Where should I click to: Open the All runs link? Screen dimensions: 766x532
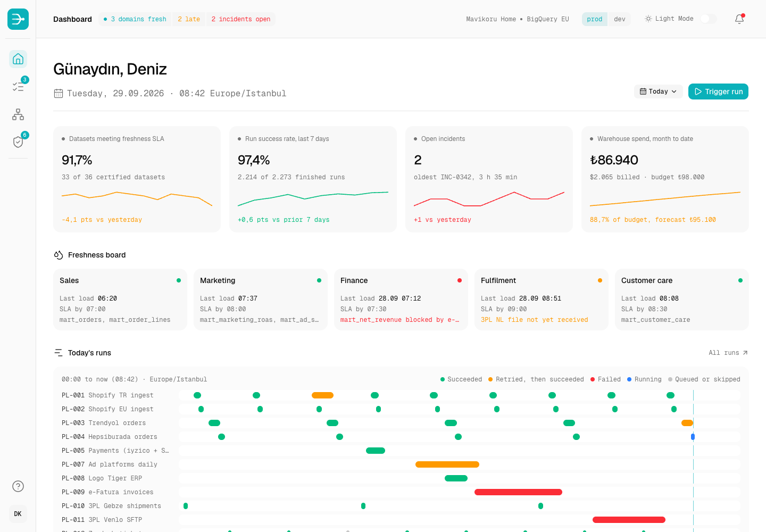click(x=728, y=353)
